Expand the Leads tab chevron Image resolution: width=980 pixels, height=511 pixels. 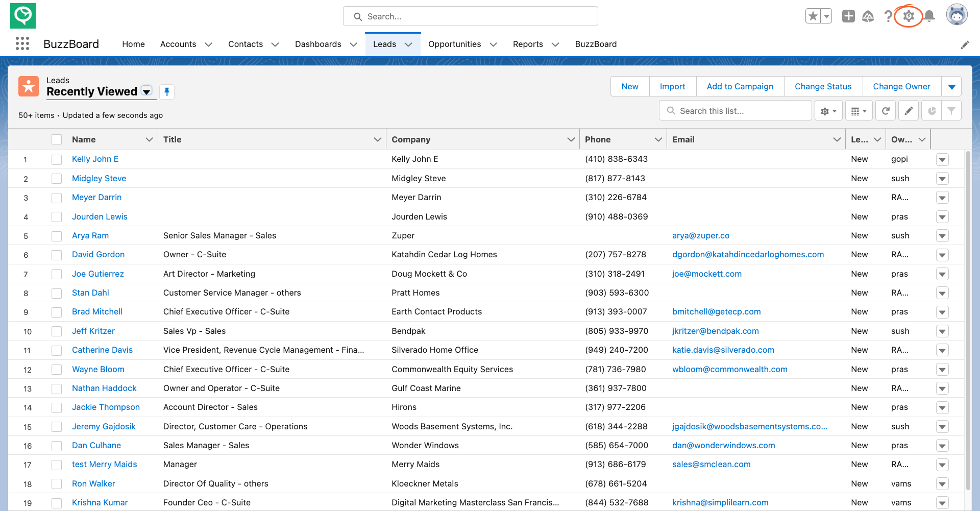(408, 44)
